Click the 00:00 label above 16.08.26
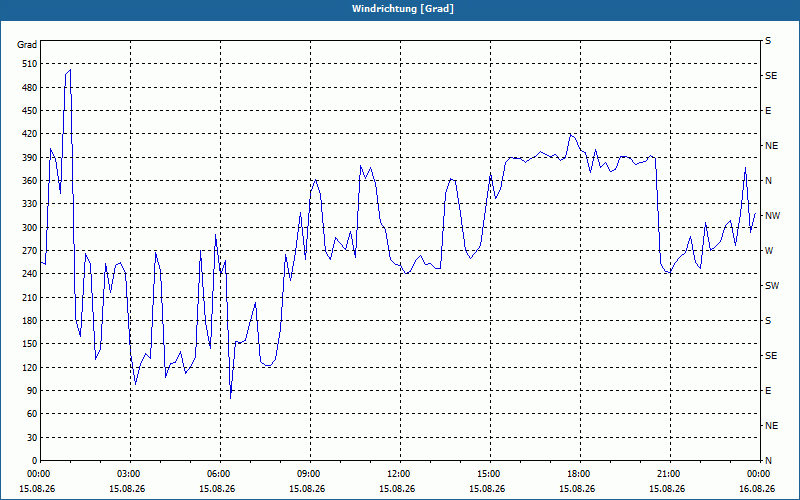The width and height of the screenshot is (800, 500). coord(757,474)
